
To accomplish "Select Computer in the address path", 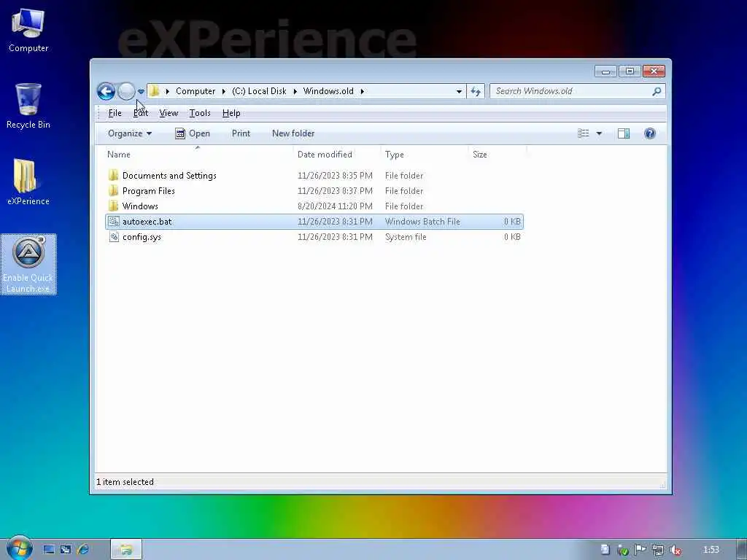I will point(196,91).
